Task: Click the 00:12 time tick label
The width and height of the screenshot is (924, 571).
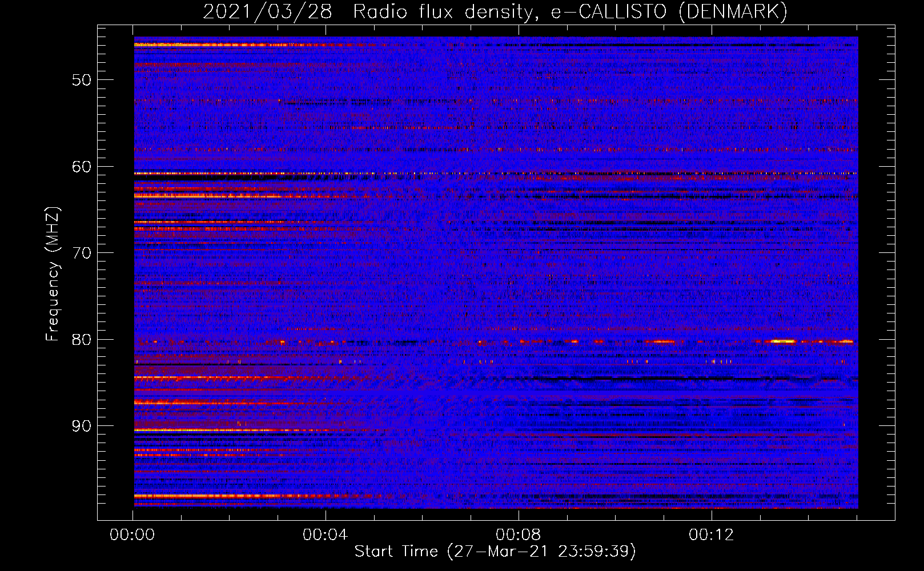Action: tap(712, 535)
